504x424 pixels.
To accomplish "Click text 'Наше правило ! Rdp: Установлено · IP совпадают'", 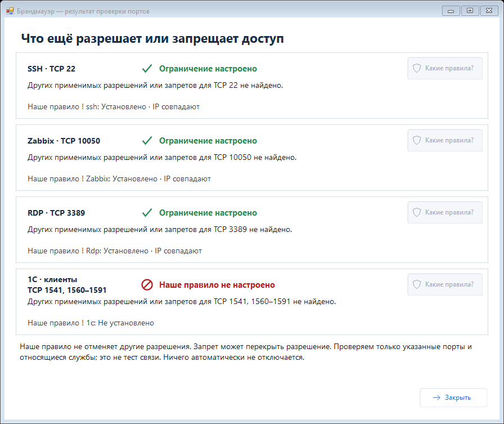I will (x=115, y=251).
